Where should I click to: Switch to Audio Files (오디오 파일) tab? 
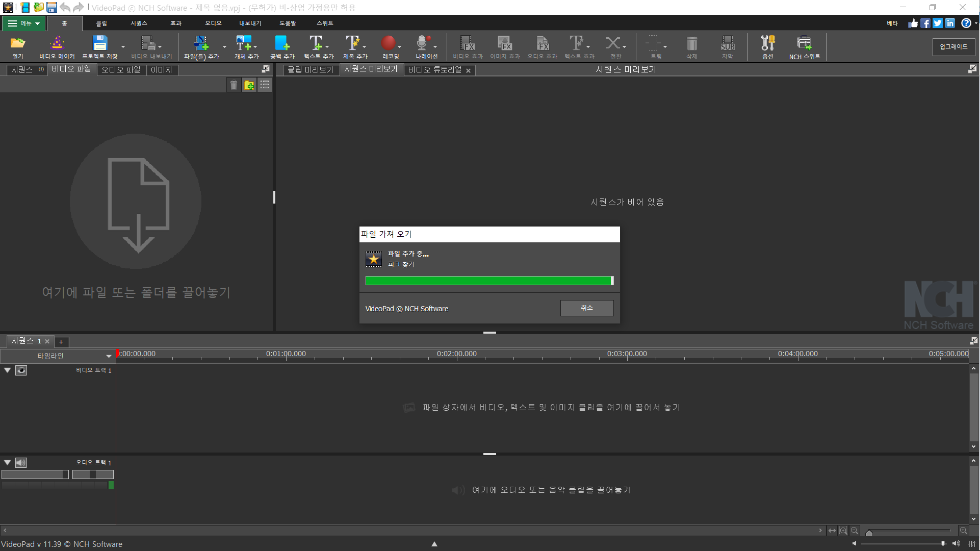[121, 70]
